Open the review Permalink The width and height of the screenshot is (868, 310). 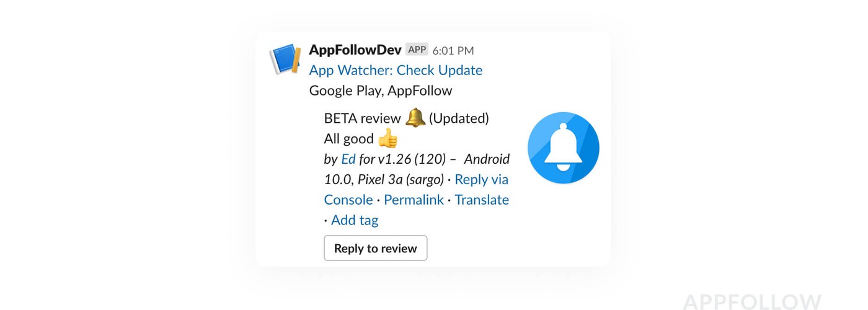click(x=414, y=200)
